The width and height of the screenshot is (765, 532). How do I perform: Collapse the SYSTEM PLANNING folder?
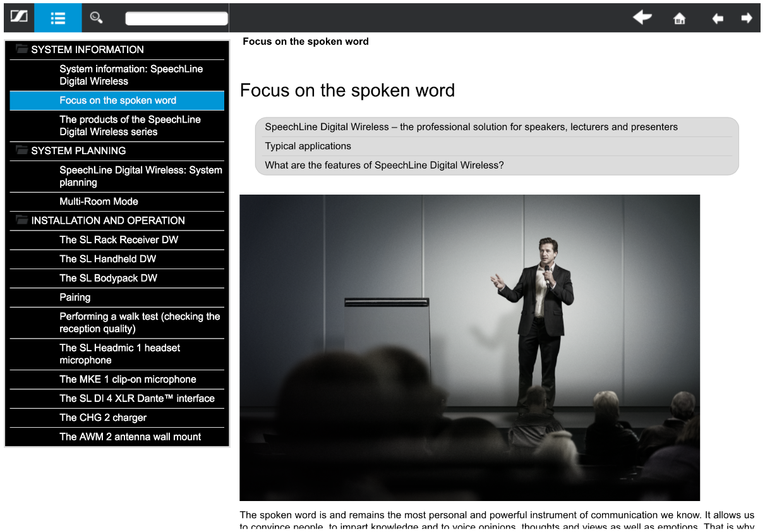pos(23,150)
